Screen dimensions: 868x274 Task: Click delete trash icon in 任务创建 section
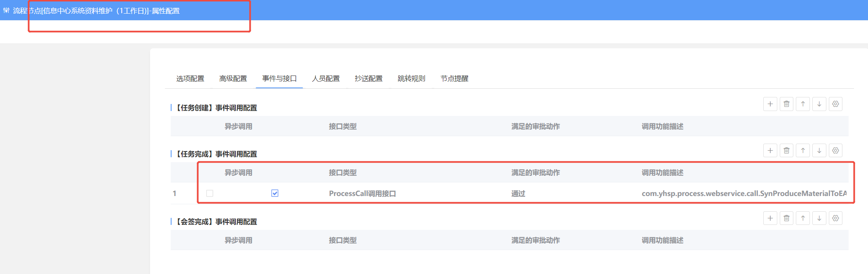pos(786,104)
